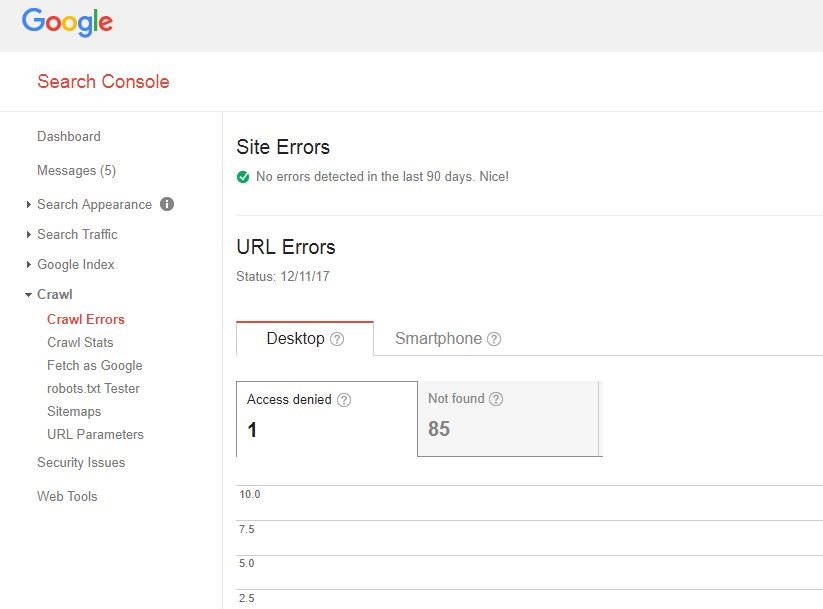Click the green no-errors checkmark icon

[243, 177]
